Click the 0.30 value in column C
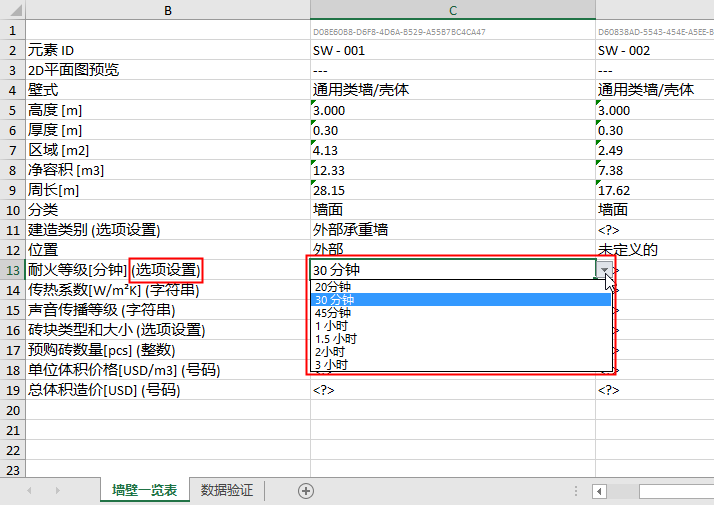Viewport: 714px width, 505px height. (x=453, y=130)
